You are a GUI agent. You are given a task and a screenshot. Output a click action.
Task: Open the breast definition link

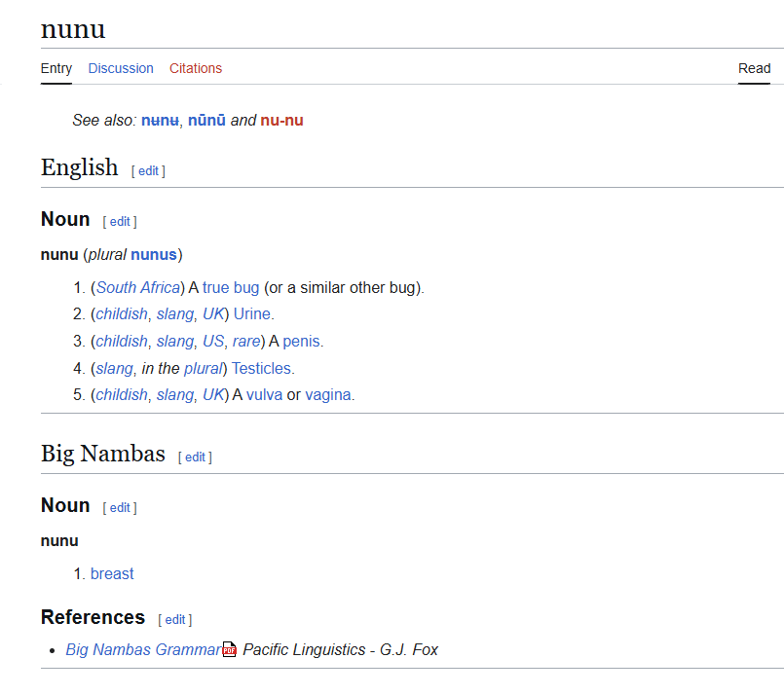pos(112,573)
